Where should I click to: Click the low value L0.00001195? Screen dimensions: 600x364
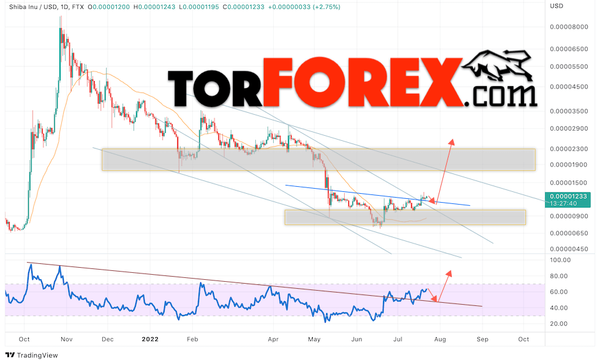[199, 7]
